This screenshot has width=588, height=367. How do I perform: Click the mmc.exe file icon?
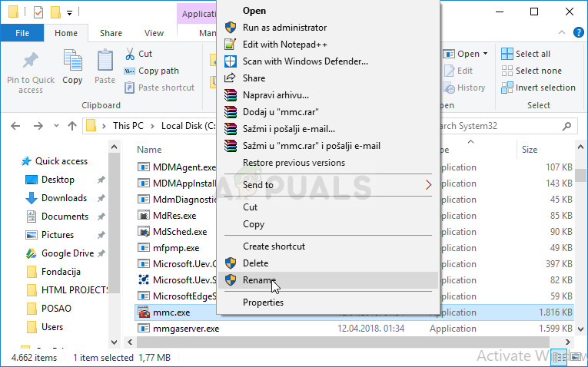[x=144, y=312]
